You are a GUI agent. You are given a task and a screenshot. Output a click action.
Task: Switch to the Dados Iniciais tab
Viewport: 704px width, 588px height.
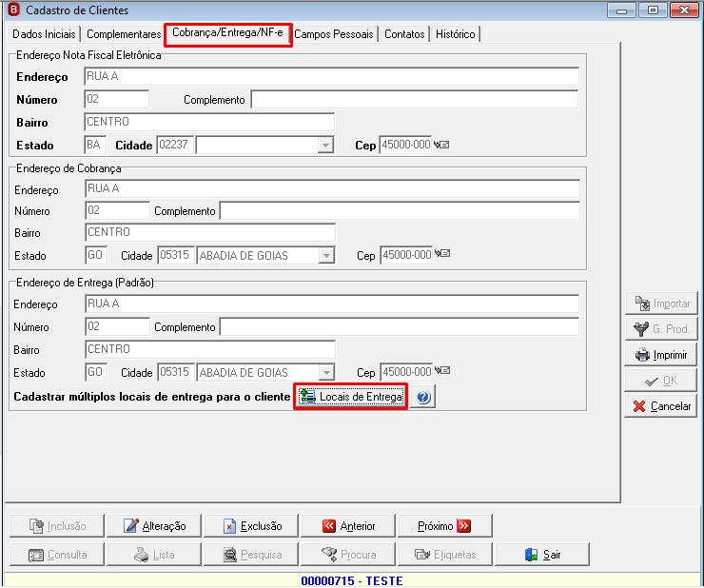[x=44, y=34]
